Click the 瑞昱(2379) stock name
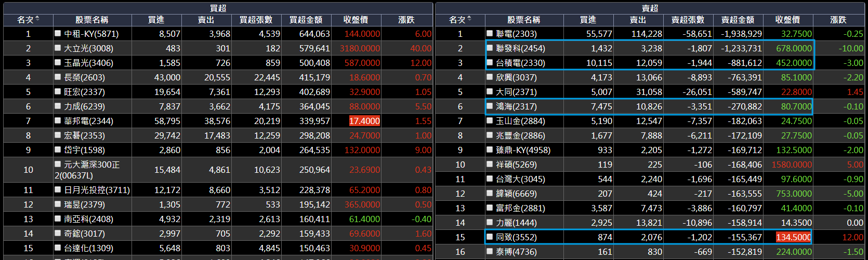 (x=84, y=204)
